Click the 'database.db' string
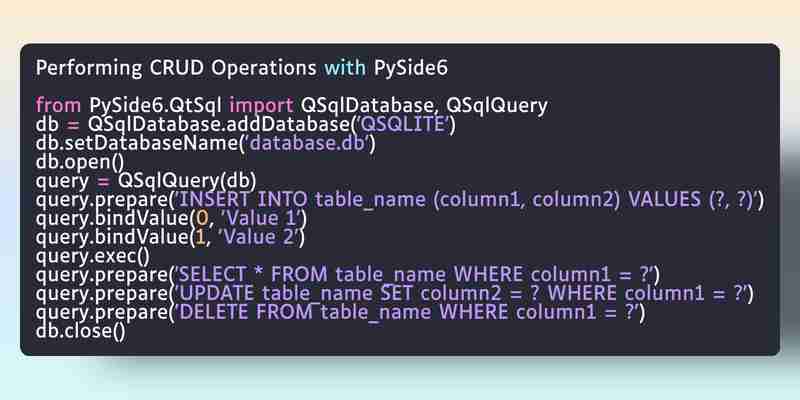Viewport: 800px width, 400px height. coord(308,143)
